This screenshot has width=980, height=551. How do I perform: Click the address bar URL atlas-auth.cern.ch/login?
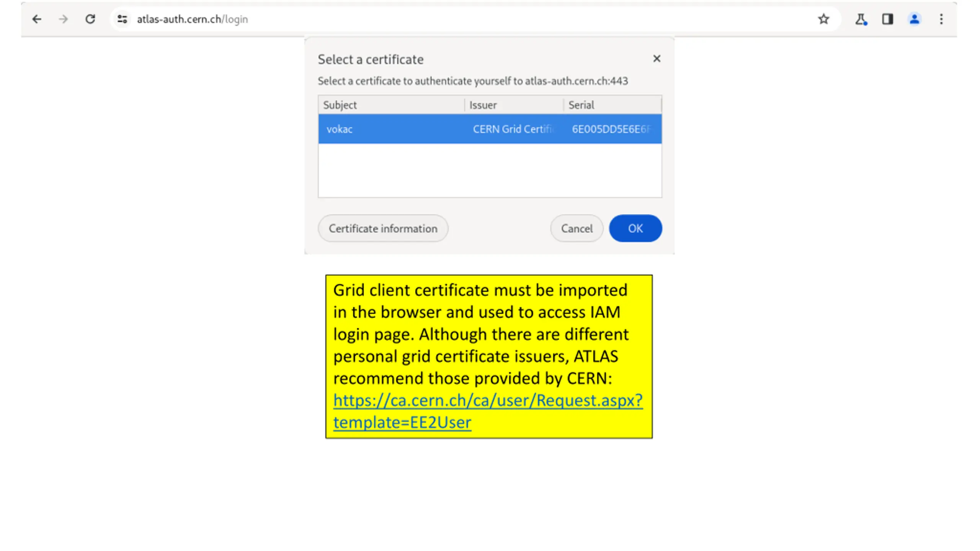pyautogui.click(x=193, y=19)
